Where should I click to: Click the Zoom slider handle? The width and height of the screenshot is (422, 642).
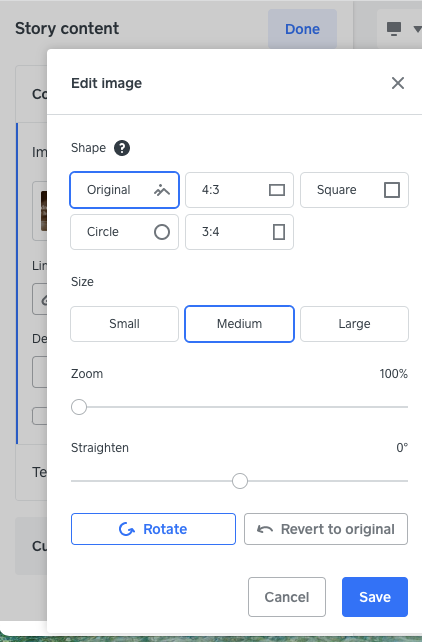pos(79,407)
